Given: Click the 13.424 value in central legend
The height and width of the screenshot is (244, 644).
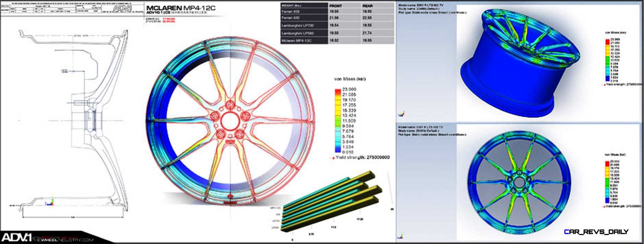Looking at the screenshot, I should [349, 115].
